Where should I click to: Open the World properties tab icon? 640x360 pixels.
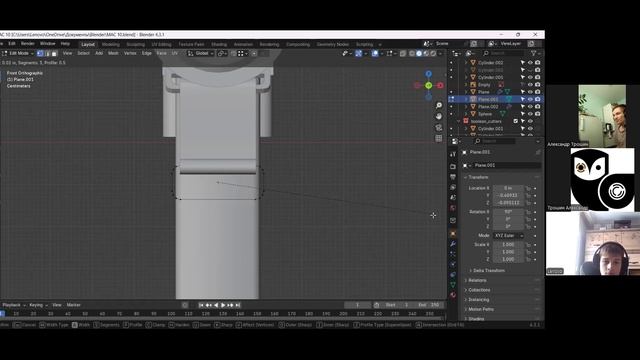pos(453,208)
